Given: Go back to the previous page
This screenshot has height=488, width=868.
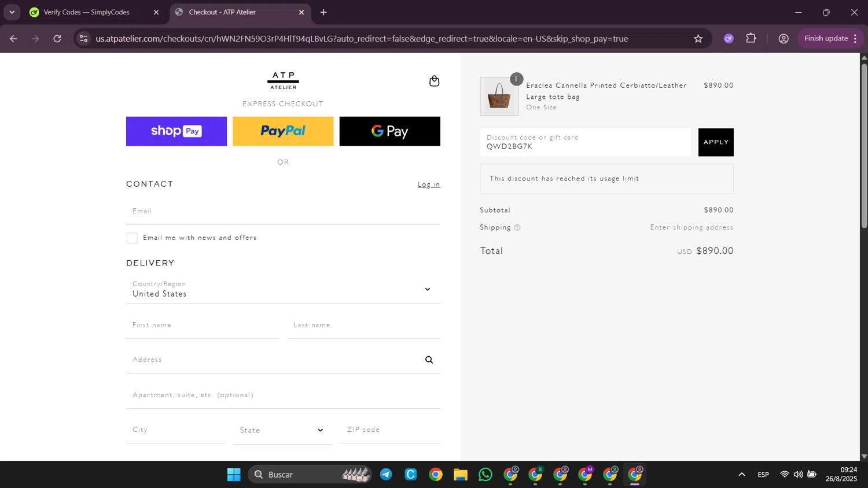Looking at the screenshot, I should pos(13,39).
